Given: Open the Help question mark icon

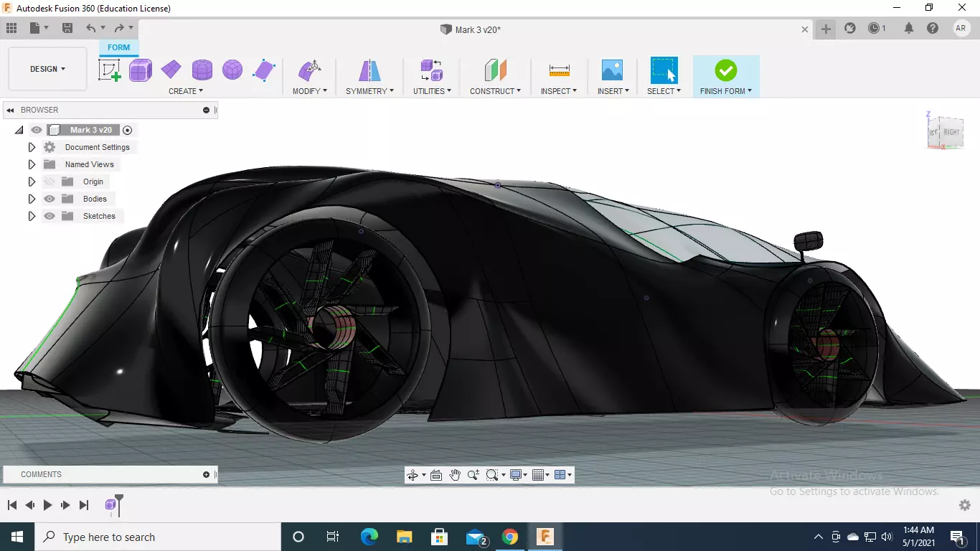Looking at the screenshot, I should pos(933,29).
